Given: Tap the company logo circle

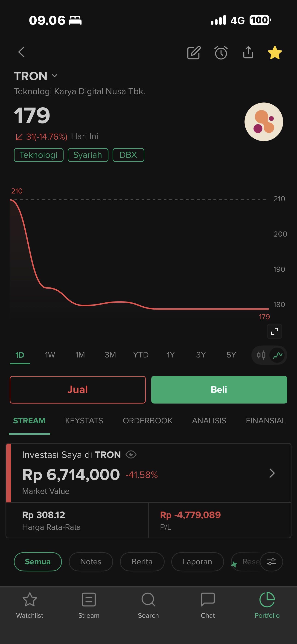Looking at the screenshot, I should [264, 122].
